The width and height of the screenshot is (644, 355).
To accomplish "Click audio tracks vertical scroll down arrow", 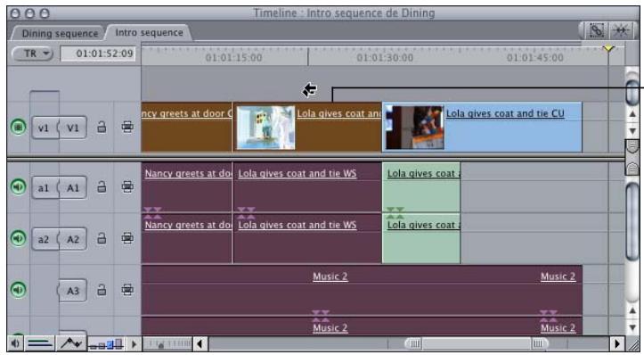I will (632, 327).
